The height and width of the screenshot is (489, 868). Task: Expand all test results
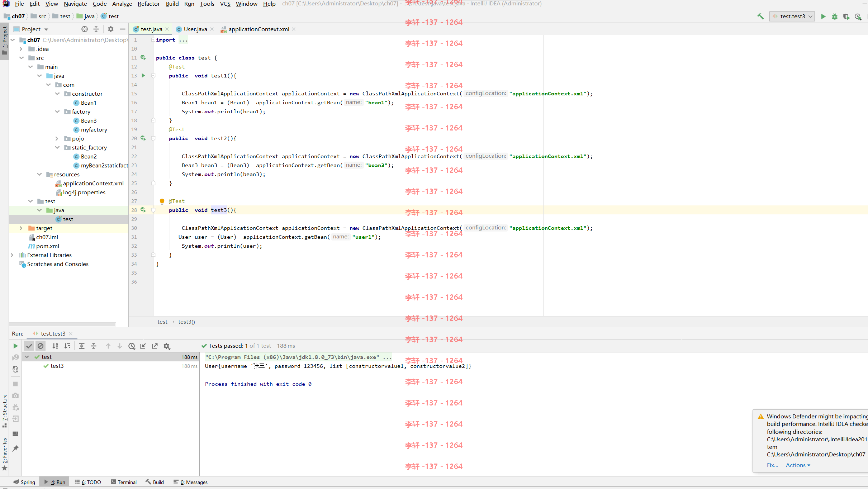82,346
